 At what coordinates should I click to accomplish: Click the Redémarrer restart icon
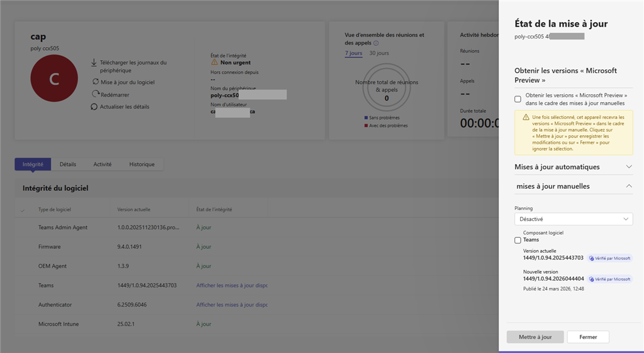(x=95, y=94)
